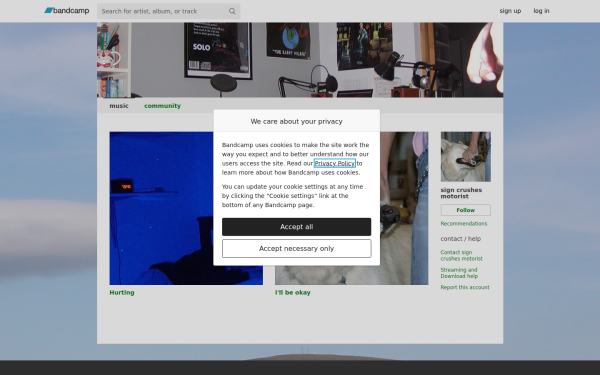
Task: Switch to the music tab
Action: [x=119, y=106]
